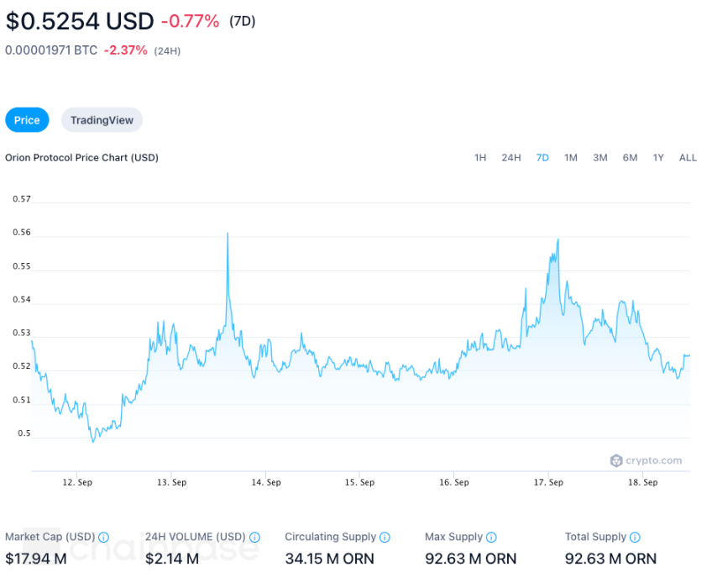Screen dimensions: 712x588
Task: Switch to the TradingView chart tab
Action: (102, 120)
